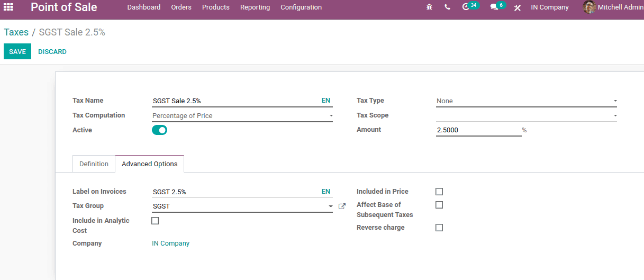Click the Point of Sale app title
Viewport: 644px width, 280px height.
(64, 7)
